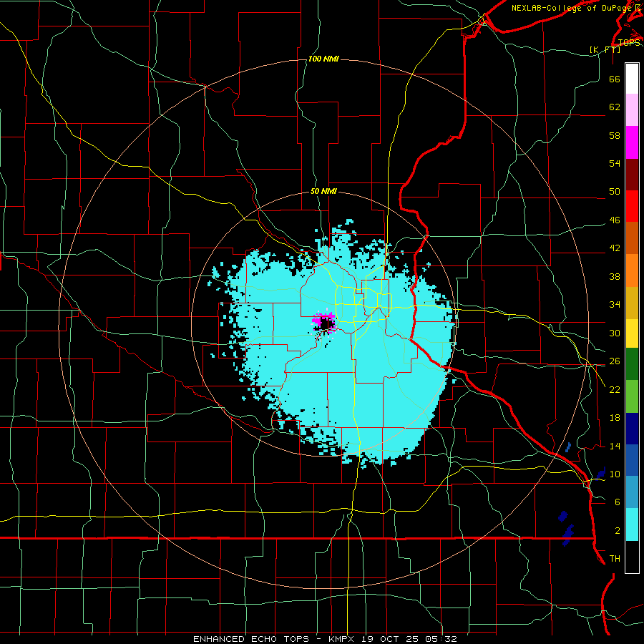644x644 pixels.
Task: Click the legend value '2'
Action: 618,530
